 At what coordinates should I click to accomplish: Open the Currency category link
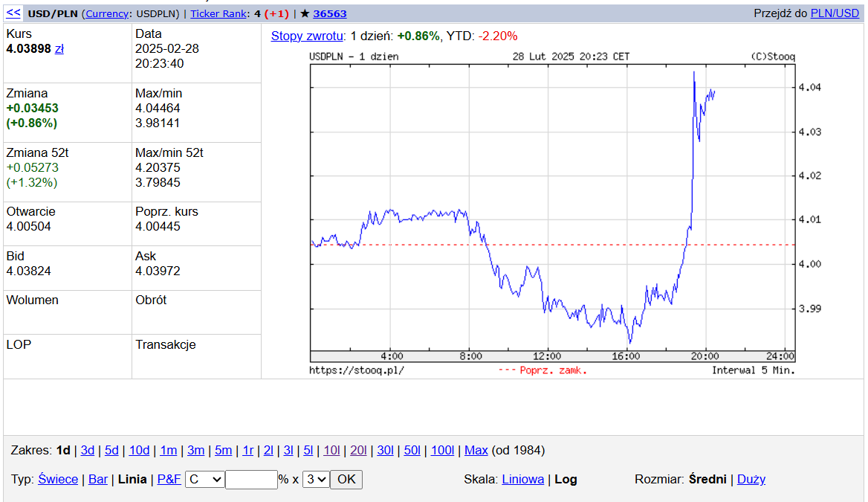coord(107,14)
